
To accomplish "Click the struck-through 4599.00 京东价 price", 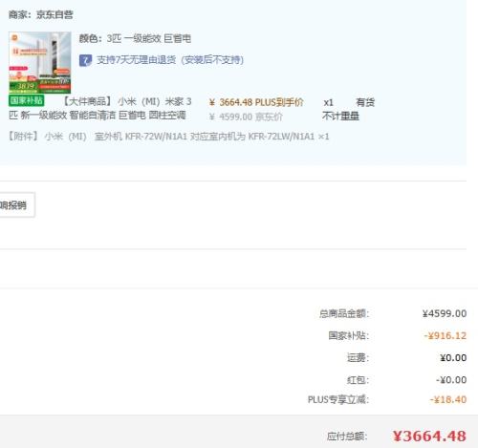I will [x=246, y=117].
